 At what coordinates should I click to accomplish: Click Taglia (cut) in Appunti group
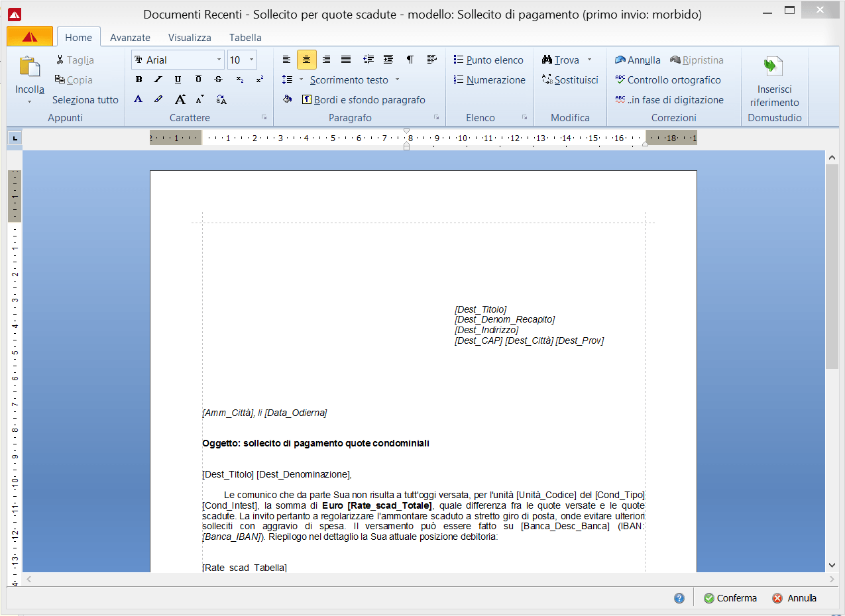pos(75,60)
